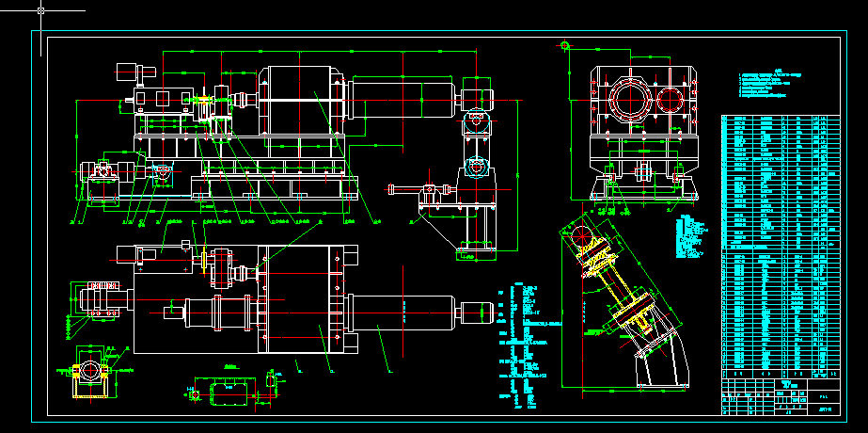Select the horizontal lever arm in side view

[423, 189]
